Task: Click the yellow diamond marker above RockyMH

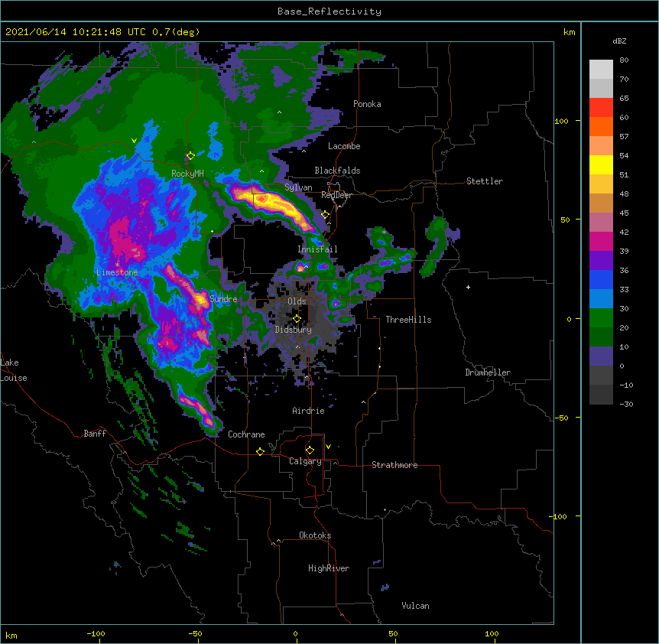Action: tap(190, 156)
